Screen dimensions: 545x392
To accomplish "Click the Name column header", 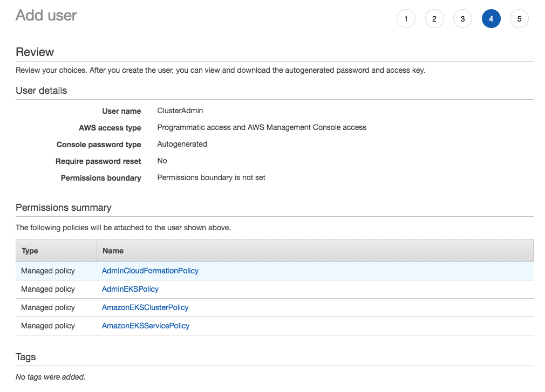I will [315, 251].
